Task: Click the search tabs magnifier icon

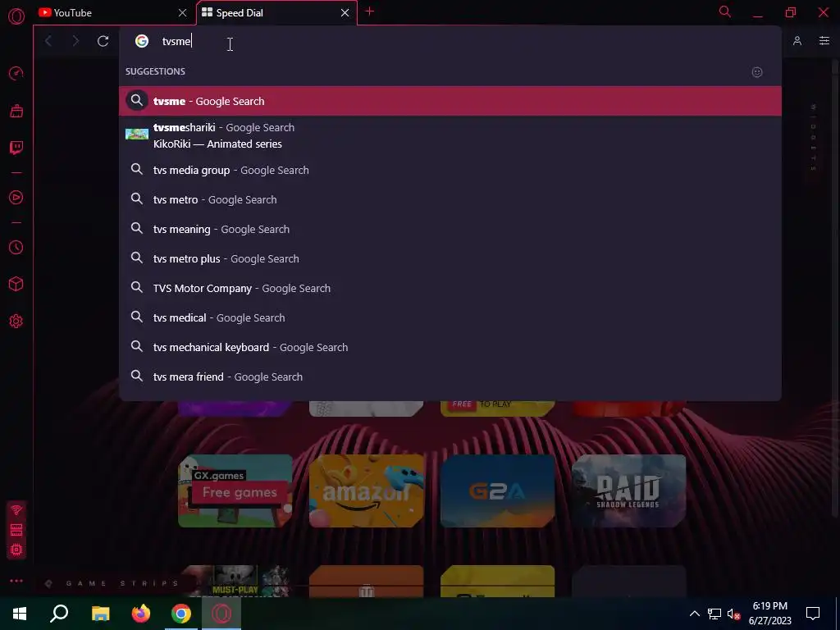Action: coord(725,11)
